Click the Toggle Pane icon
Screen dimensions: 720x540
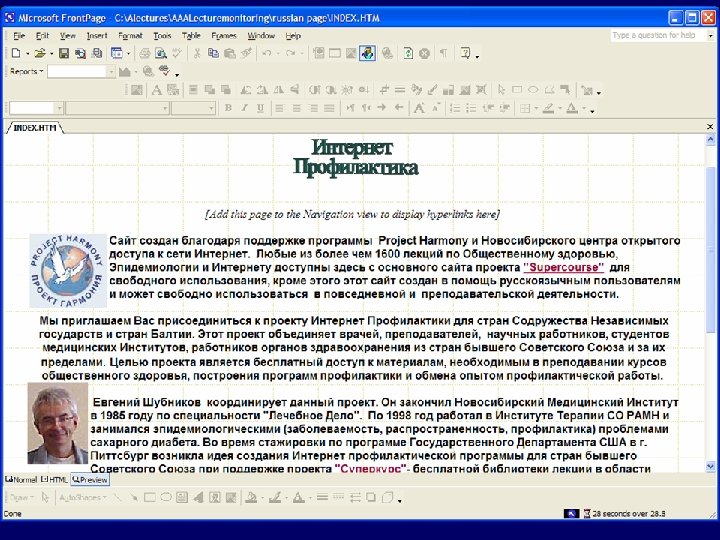(117, 53)
